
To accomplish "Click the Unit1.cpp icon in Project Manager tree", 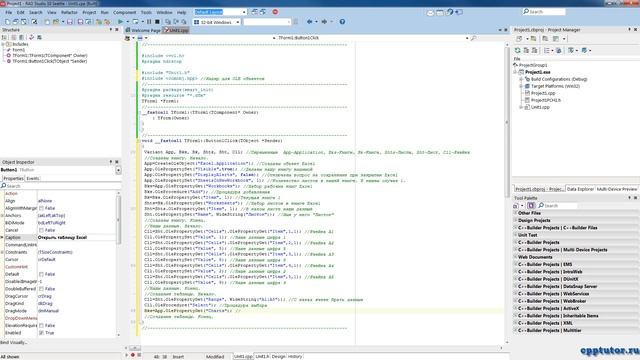I will [527, 107].
